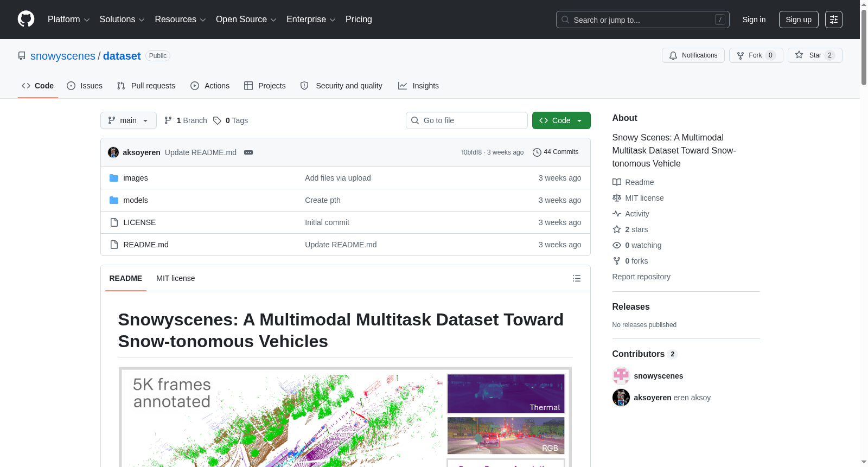Image resolution: width=868 pixels, height=467 pixels.
Task: Star the dataset repository
Action: pyautogui.click(x=815, y=55)
